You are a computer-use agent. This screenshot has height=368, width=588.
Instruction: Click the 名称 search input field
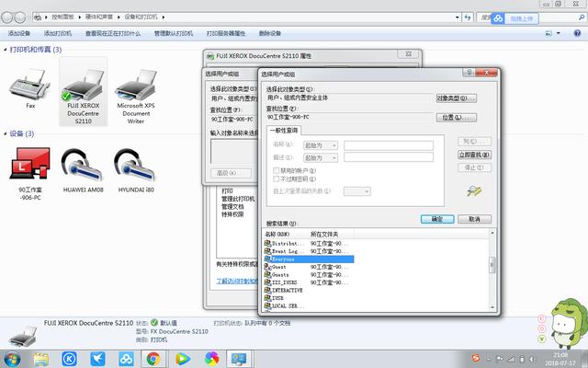click(389, 145)
